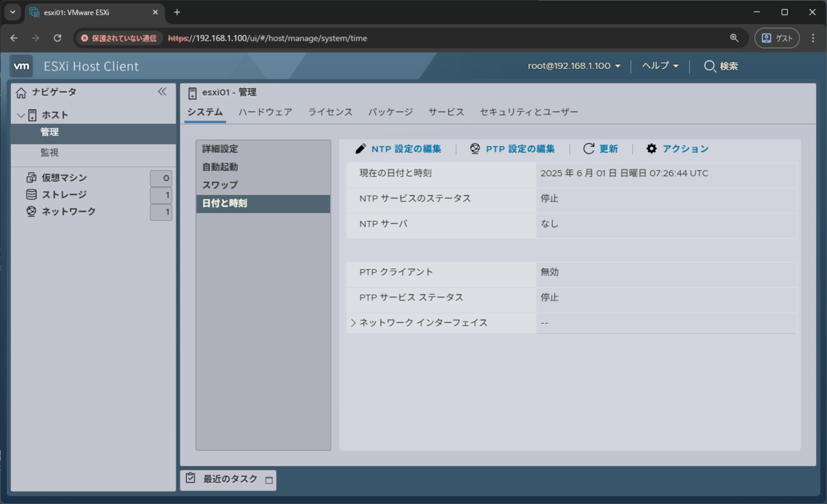This screenshot has height=504, width=827.
Task: Click the network globe icon
Action: 31,211
